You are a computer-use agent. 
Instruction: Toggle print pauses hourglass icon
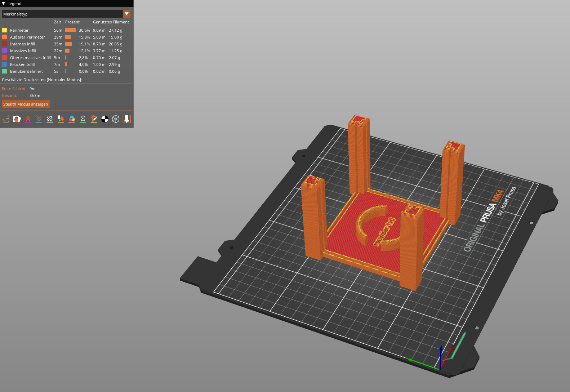[x=83, y=119]
